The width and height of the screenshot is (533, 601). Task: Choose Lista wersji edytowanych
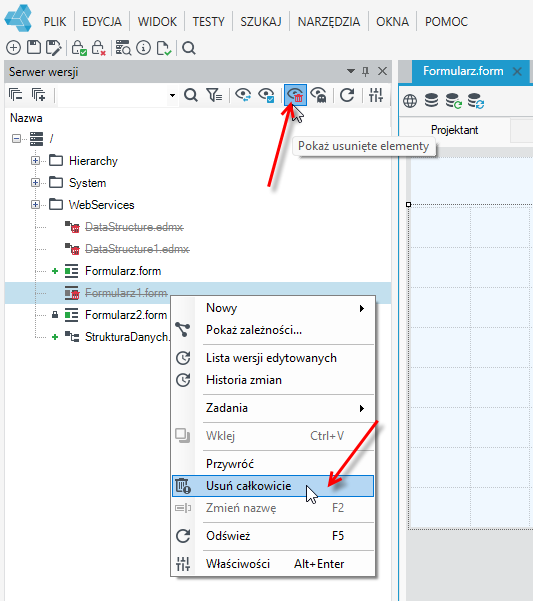273,358
